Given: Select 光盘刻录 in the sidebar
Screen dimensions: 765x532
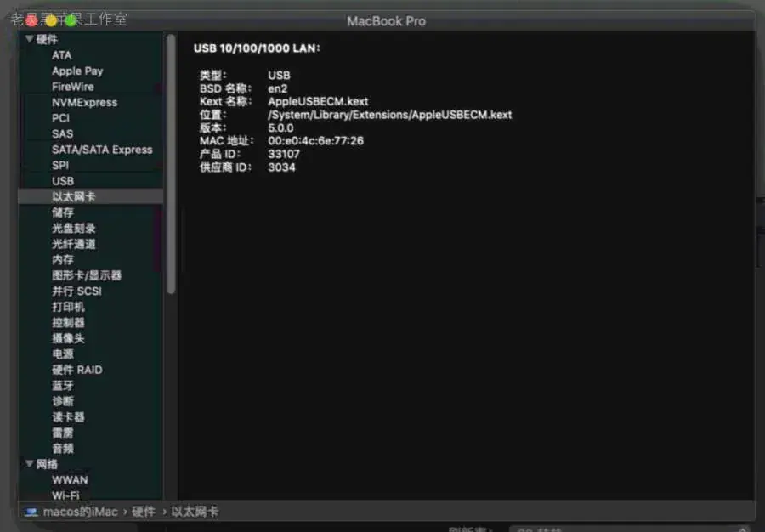Looking at the screenshot, I should 74,229.
